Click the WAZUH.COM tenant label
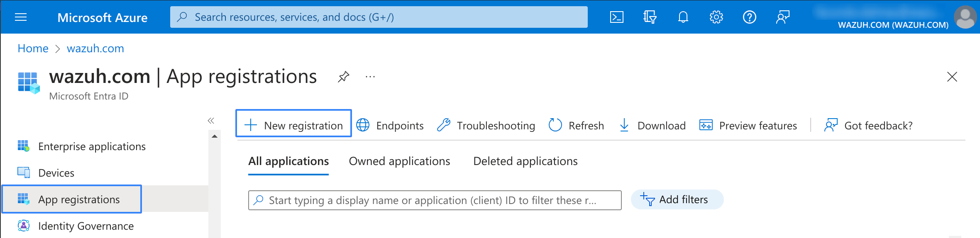The width and height of the screenshot is (980, 238). pyautogui.click(x=893, y=25)
